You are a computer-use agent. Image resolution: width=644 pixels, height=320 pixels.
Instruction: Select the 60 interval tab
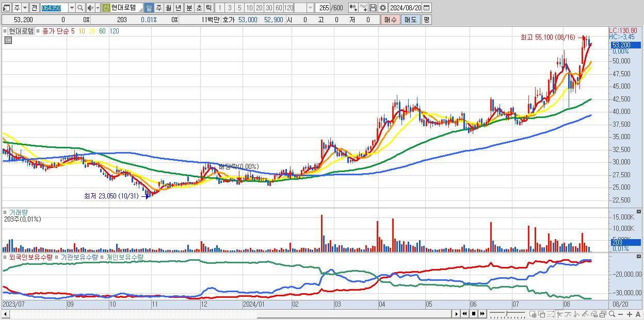click(279, 8)
